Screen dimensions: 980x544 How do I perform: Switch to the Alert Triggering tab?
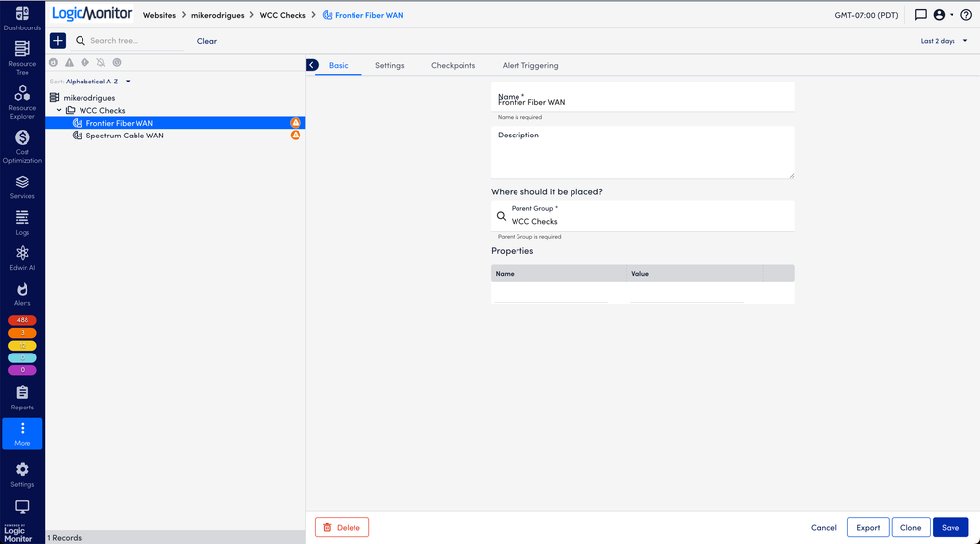point(530,65)
